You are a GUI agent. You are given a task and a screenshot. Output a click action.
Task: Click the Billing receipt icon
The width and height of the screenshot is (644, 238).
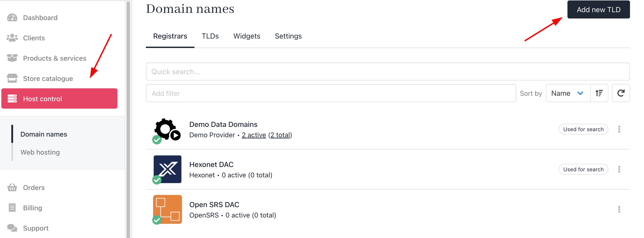12,208
